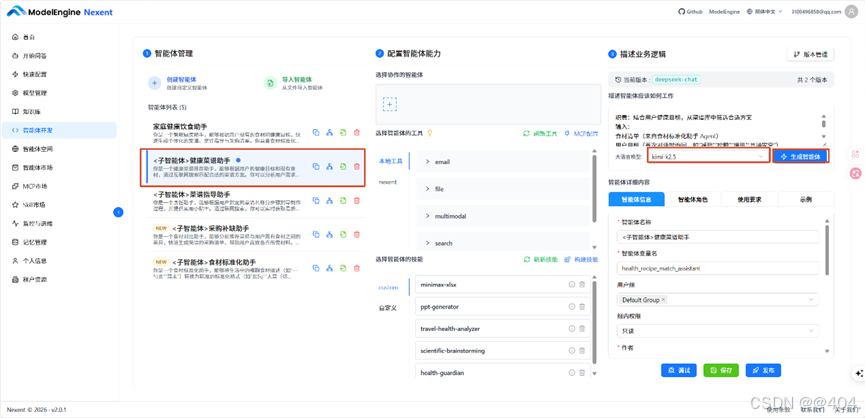The height and width of the screenshot is (418, 865).
Task: Expand the multimodal tool group
Action: tap(503, 216)
